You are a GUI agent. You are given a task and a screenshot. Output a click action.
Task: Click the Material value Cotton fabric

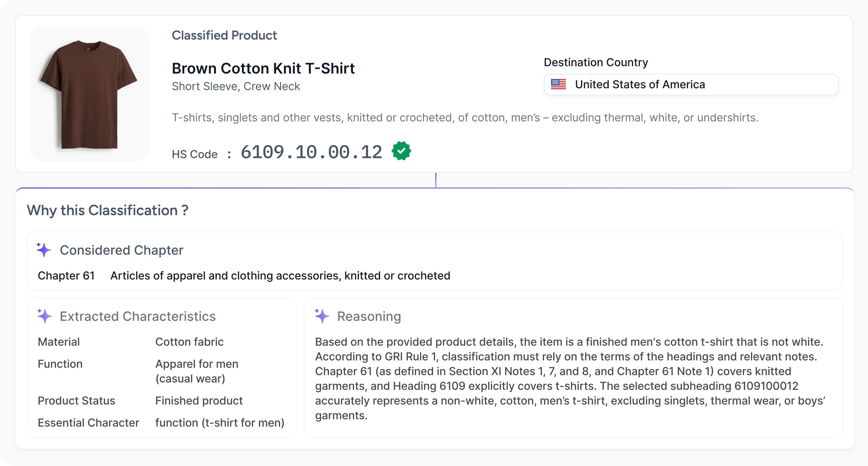189,342
